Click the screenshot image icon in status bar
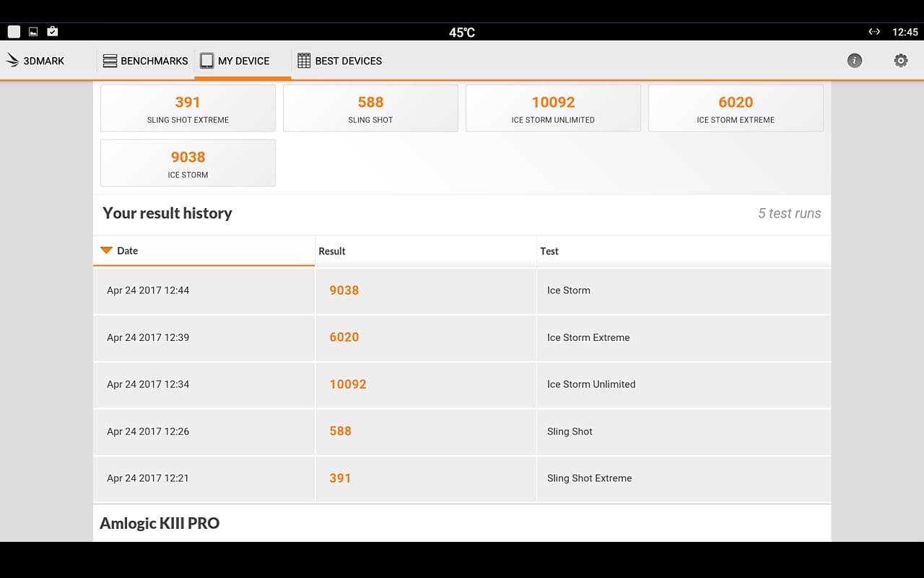This screenshot has height=578, width=924. [32, 31]
